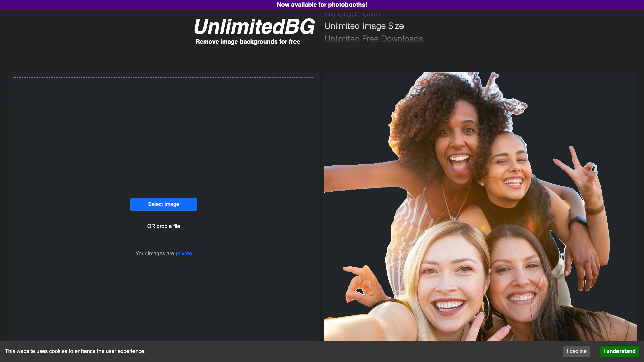Click 'Now available for' banner text
The image size is (644, 362).
[301, 5]
